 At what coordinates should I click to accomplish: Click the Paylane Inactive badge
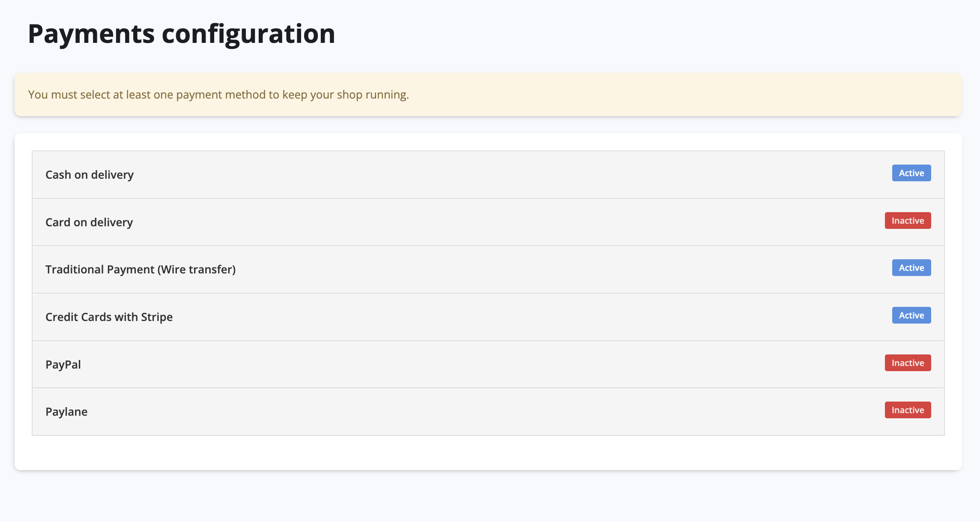coord(908,410)
